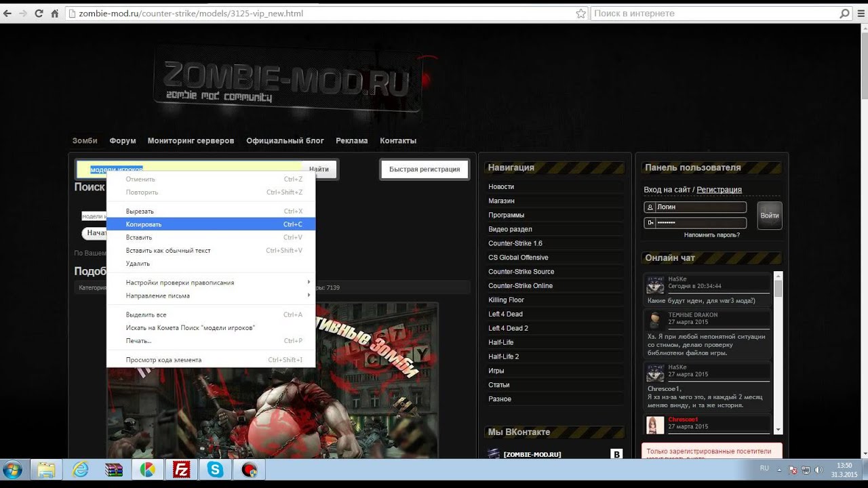868x488 pixels.
Task: Click the red recorder taskbar icon
Action: (x=249, y=469)
